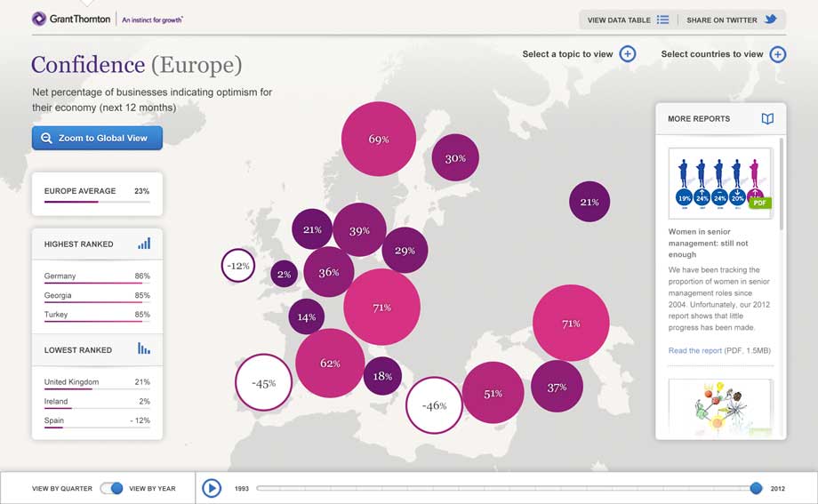Toggle the view by quarter/year switch
Screen dimensions: 818x504
pos(111,488)
